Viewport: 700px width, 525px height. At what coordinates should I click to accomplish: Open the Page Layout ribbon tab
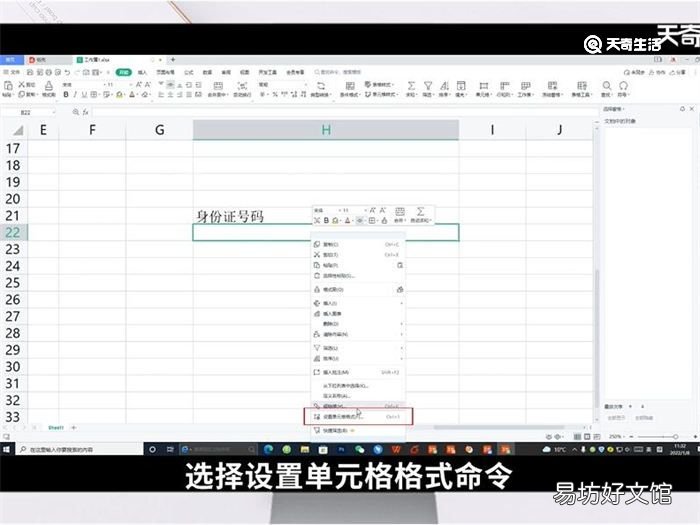pos(165,72)
